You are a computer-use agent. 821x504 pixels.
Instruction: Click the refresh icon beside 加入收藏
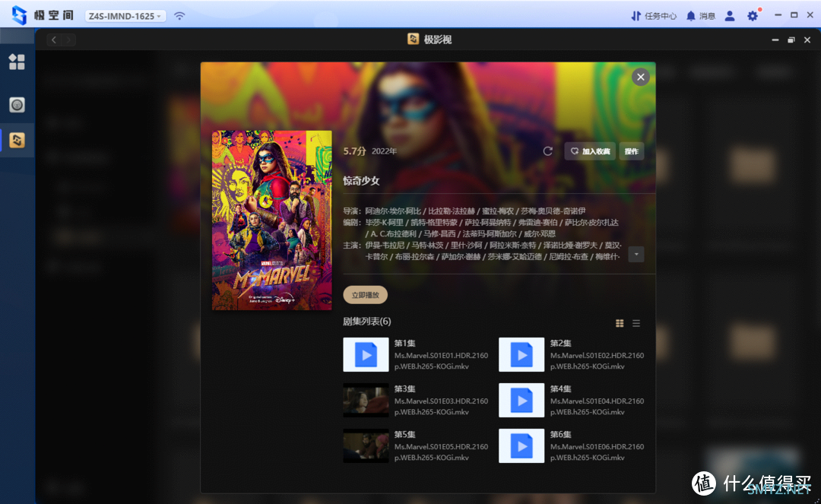[547, 151]
